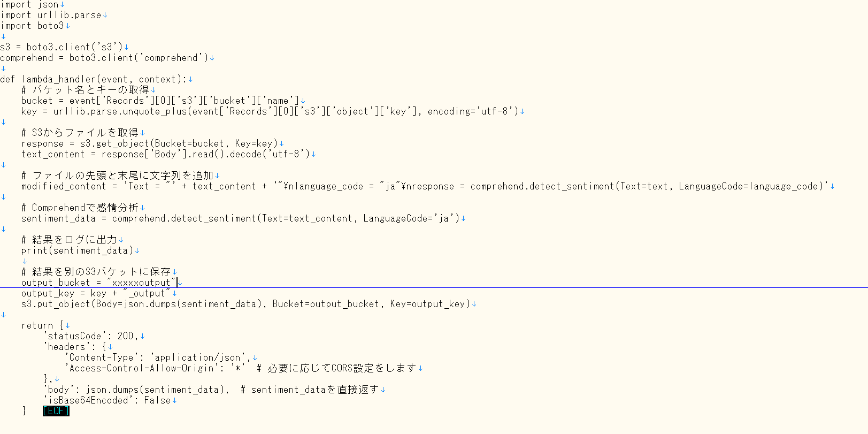Click on the 'import json' line
Screen dimensions: 868x434
pos(29,4)
